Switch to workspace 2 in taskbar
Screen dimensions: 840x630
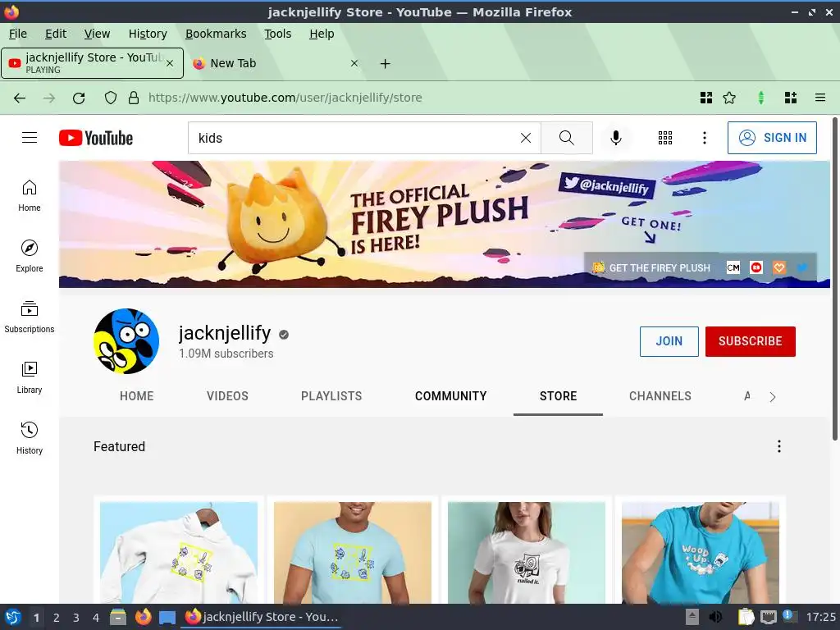point(57,617)
